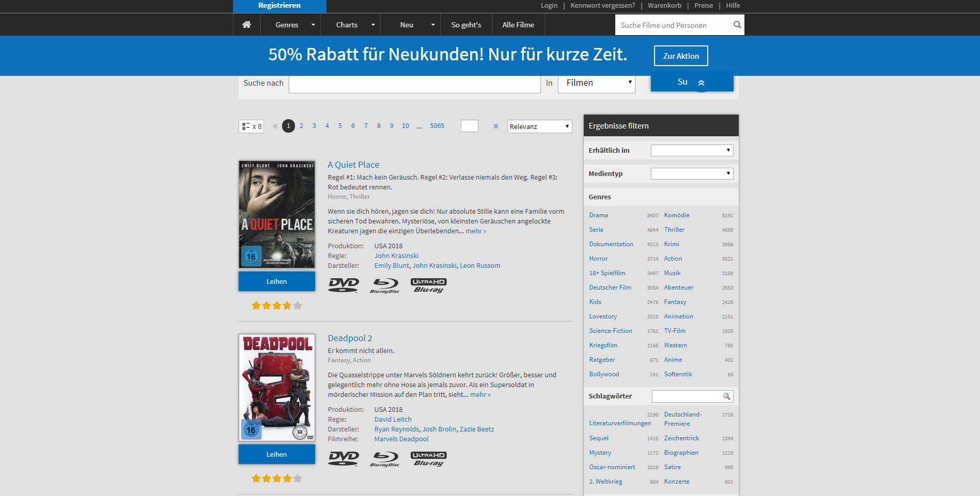
Task: Focus the page number jump input
Action: point(470,126)
